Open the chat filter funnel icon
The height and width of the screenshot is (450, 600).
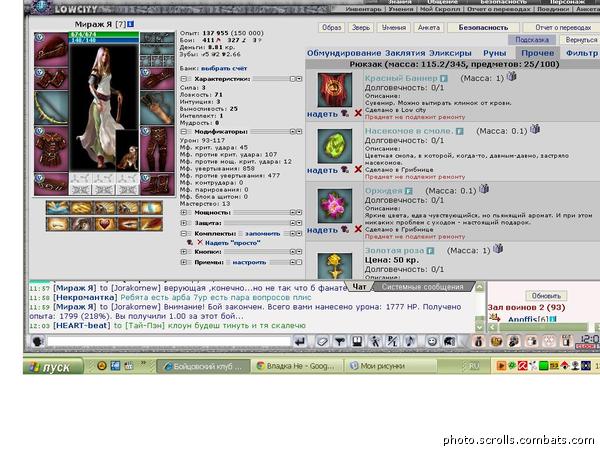339,341
